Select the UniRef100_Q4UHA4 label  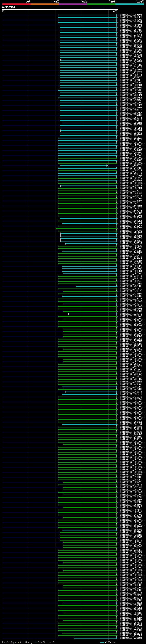click(x=131, y=223)
